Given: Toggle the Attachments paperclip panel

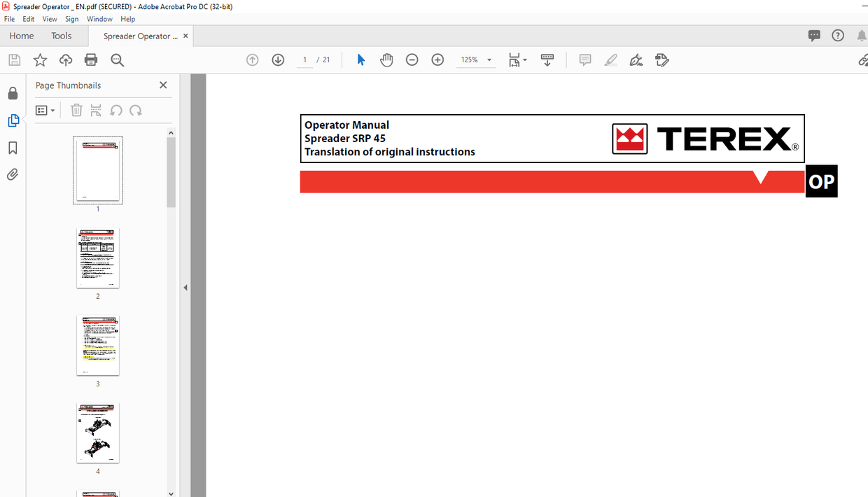Looking at the screenshot, I should pos(13,174).
